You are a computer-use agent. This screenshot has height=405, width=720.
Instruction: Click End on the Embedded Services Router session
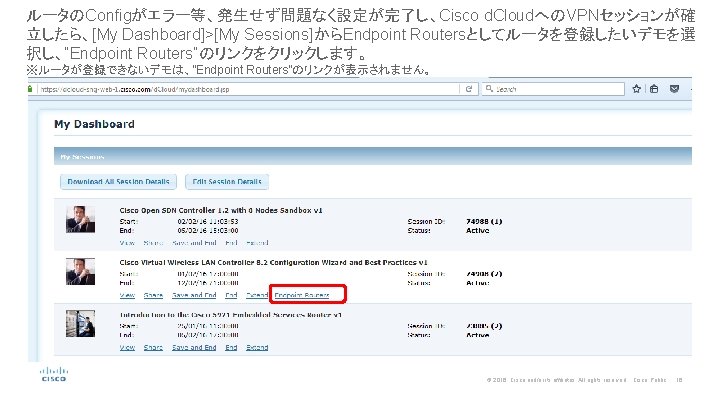click(x=231, y=348)
